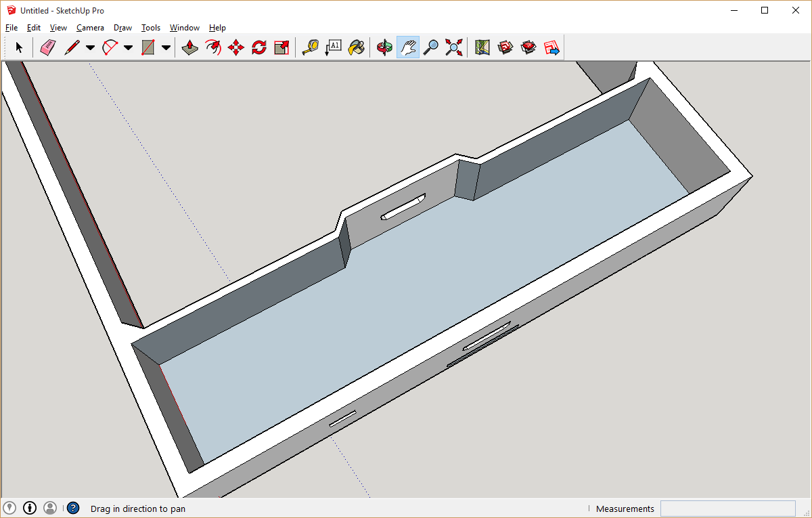
Task: Click the sign-in user status icon
Action: pos(50,507)
